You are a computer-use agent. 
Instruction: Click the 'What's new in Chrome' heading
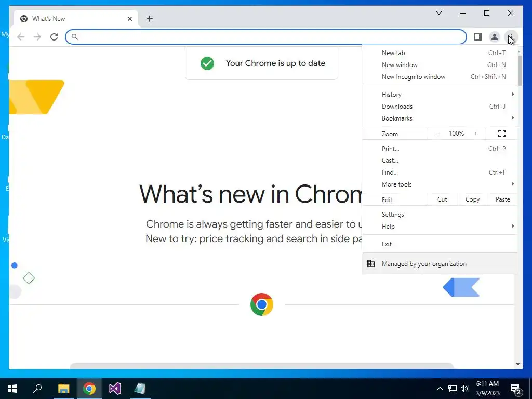pos(250,194)
